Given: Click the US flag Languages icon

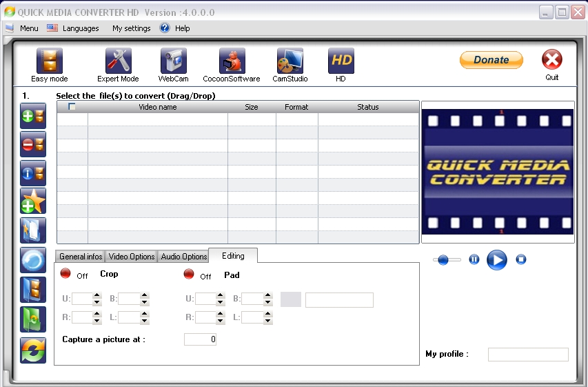Looking at the screenshot, I should tap(52, 28).
